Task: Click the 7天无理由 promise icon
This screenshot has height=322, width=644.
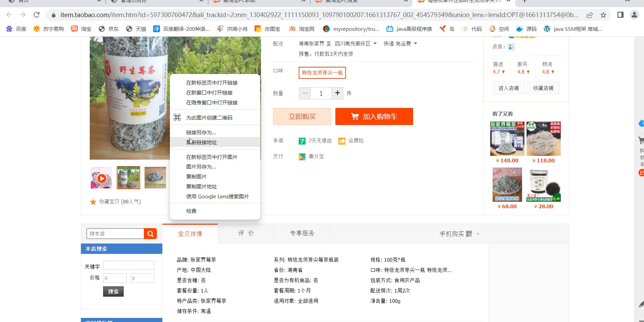Action: point(302,141)
